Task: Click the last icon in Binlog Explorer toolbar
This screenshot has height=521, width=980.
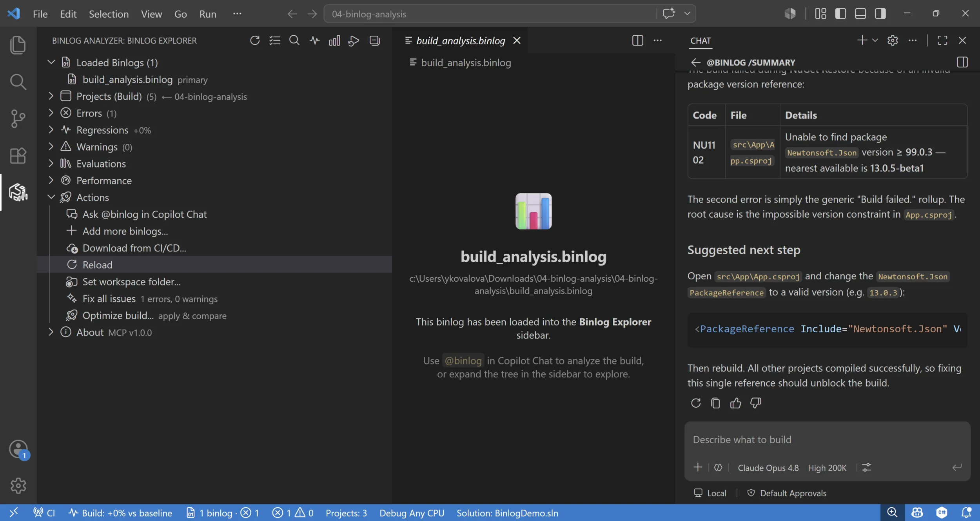Action: [374, 40]
